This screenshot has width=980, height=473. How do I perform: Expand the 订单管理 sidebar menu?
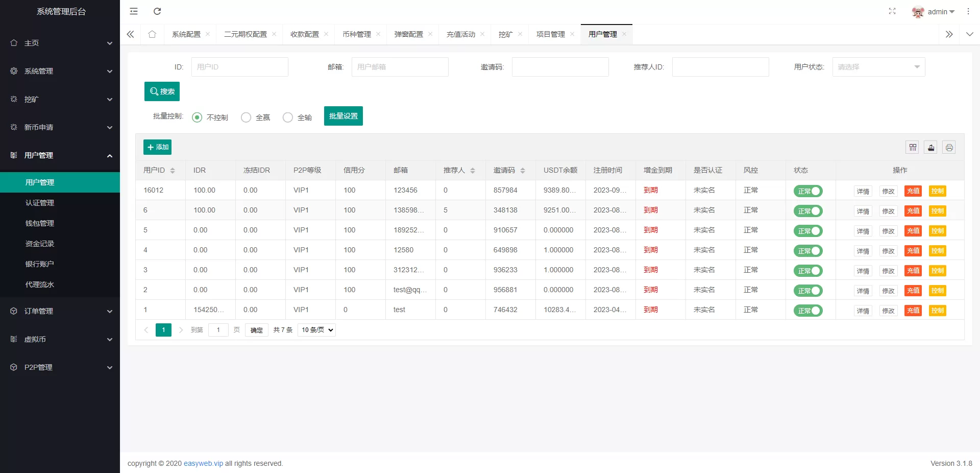tap(60, 311)
